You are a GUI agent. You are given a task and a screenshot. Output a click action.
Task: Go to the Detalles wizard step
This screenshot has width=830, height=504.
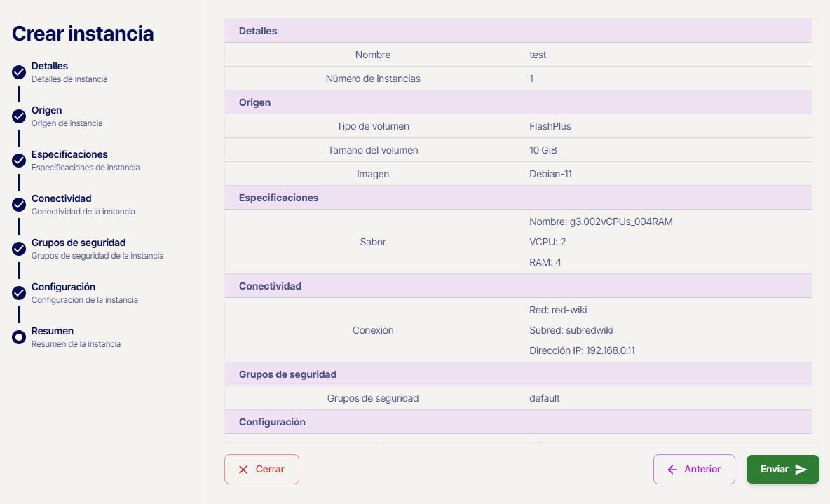point(50,66)
